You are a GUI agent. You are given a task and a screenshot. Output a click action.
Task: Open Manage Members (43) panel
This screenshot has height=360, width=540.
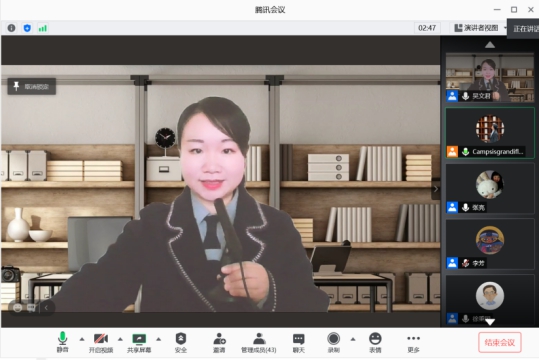[259, 342]
